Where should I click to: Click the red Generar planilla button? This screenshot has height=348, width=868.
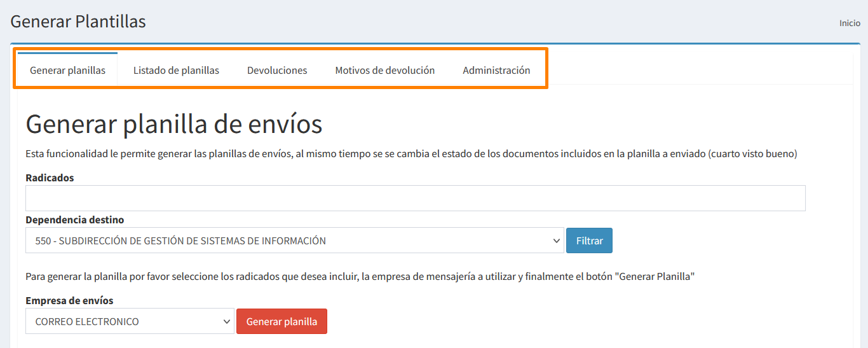281,321
